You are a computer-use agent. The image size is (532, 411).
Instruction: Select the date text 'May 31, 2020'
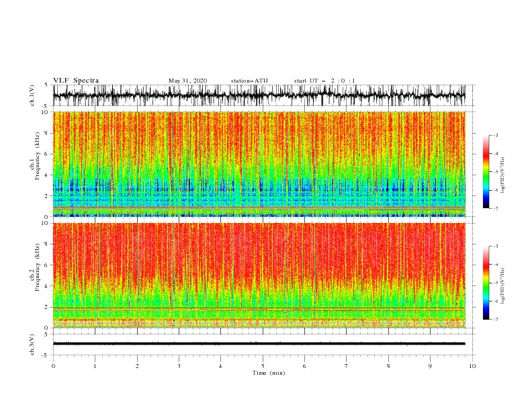coord(187,81)
